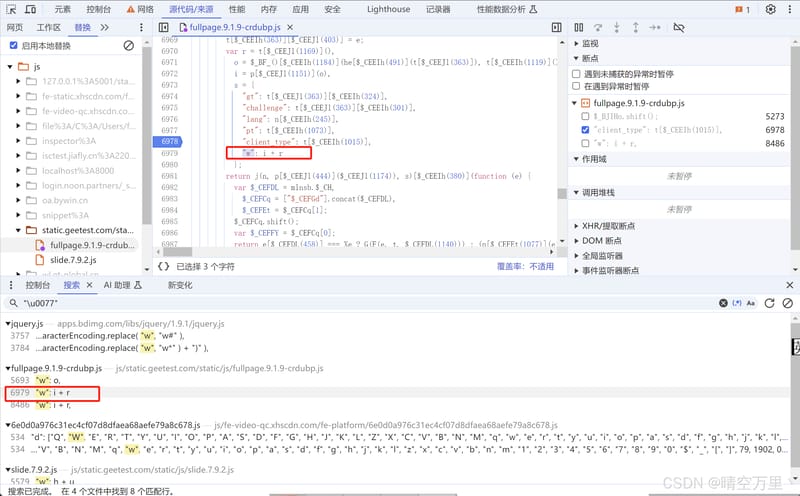
Task: Toggle 启用本地替换 checkbox
Action: tap(14, 45)
